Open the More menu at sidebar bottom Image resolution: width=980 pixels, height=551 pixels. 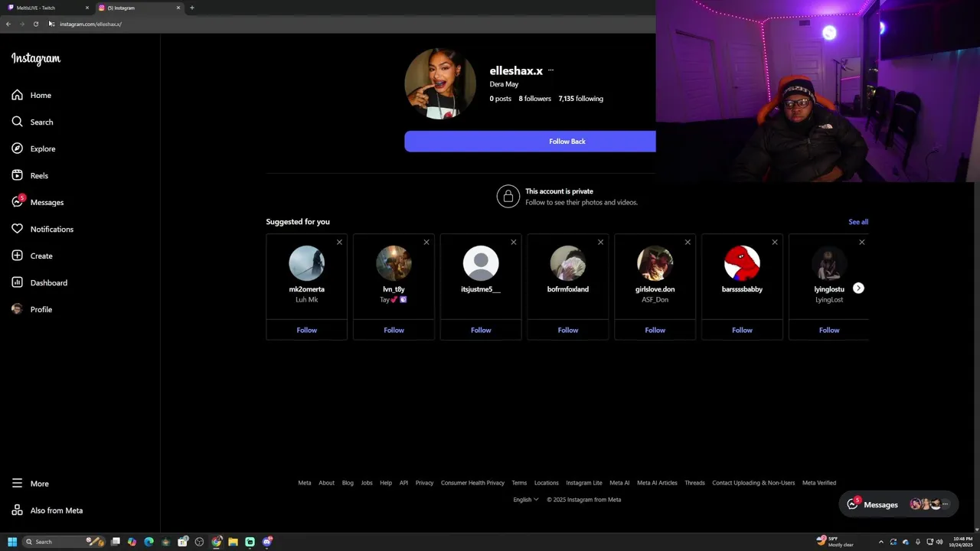[x=30, y=484]
